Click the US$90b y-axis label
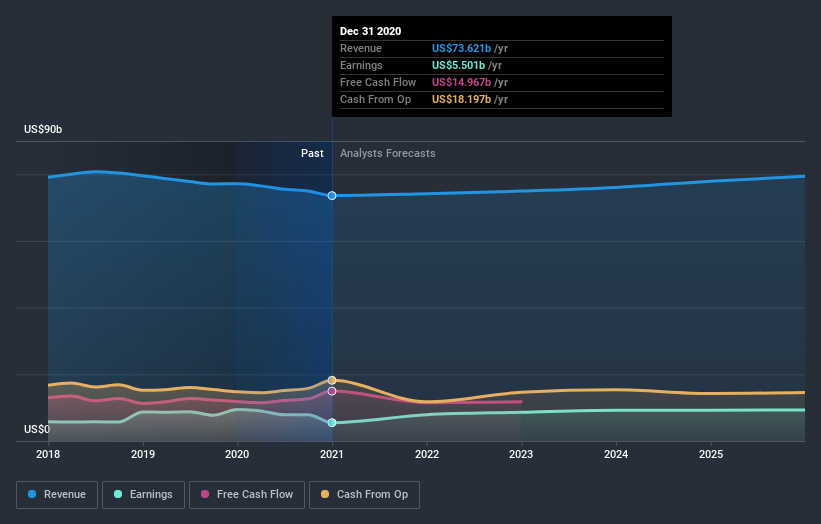 [x=43, y=129]
